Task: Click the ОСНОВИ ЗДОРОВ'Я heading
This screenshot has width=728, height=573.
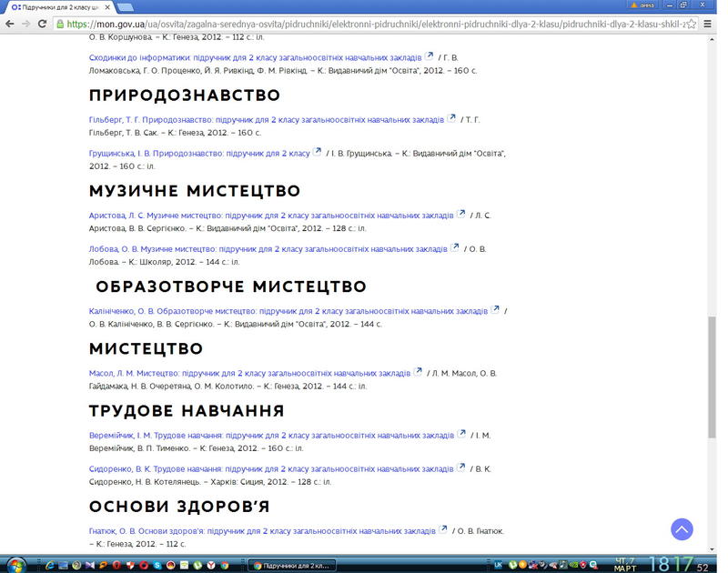Action: click(x=179, y=507)
